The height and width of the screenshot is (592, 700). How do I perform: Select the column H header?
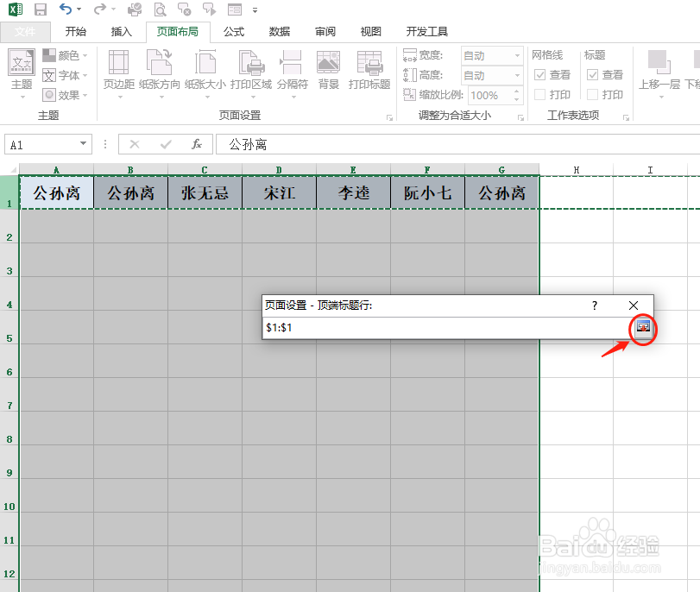point(577,170)
